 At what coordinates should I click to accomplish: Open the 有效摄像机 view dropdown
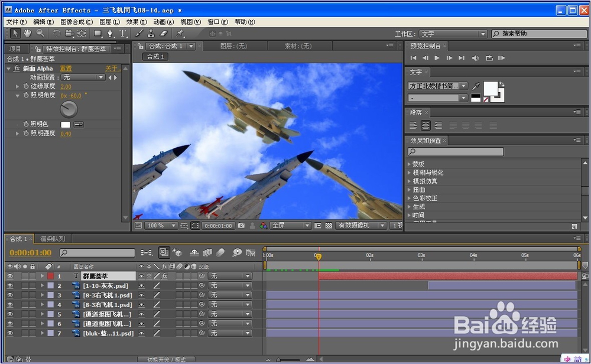click(362, 226)
